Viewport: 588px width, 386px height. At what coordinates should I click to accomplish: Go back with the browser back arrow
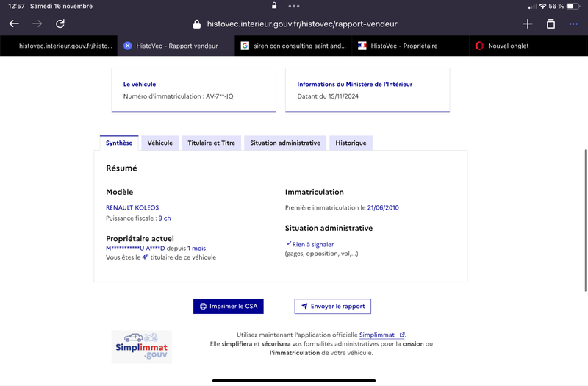(x=14, y=24)
